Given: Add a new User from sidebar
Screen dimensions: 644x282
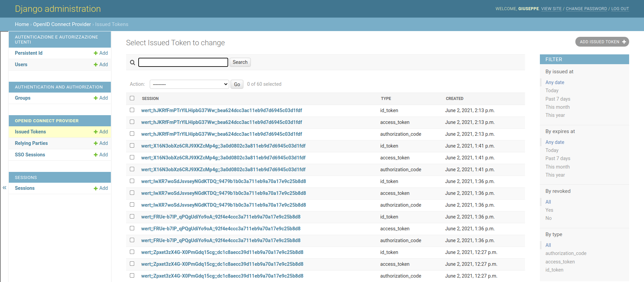Looking at the screenshot, I should [101, 65].
